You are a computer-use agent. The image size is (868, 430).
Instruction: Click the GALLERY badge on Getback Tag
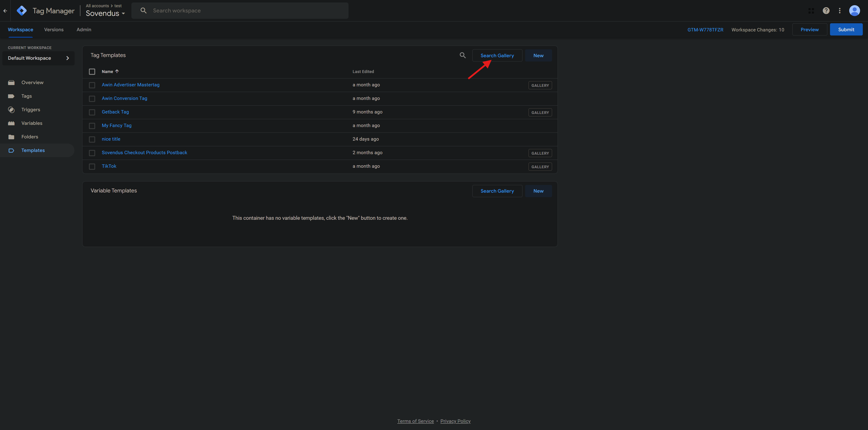pos(540,112)
